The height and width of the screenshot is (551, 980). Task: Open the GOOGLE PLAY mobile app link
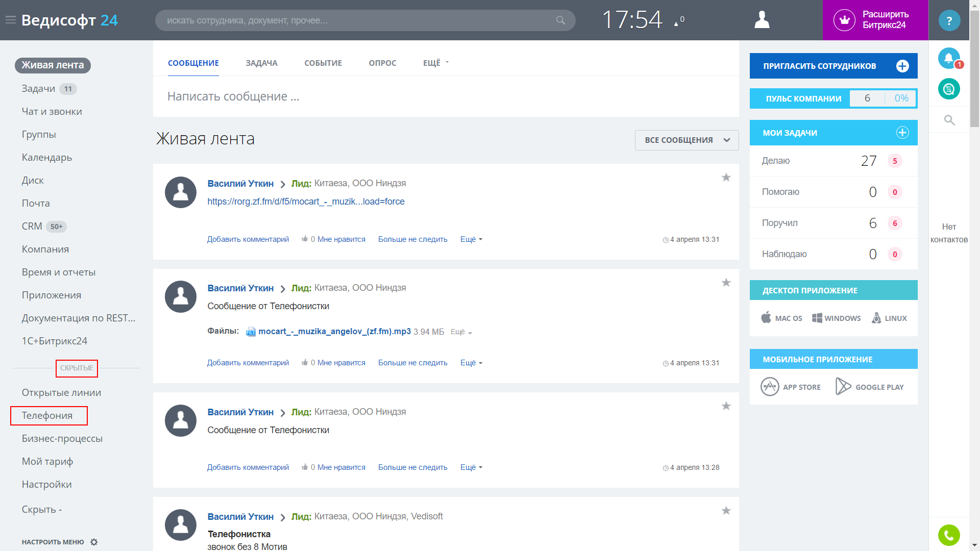(869, 387)
